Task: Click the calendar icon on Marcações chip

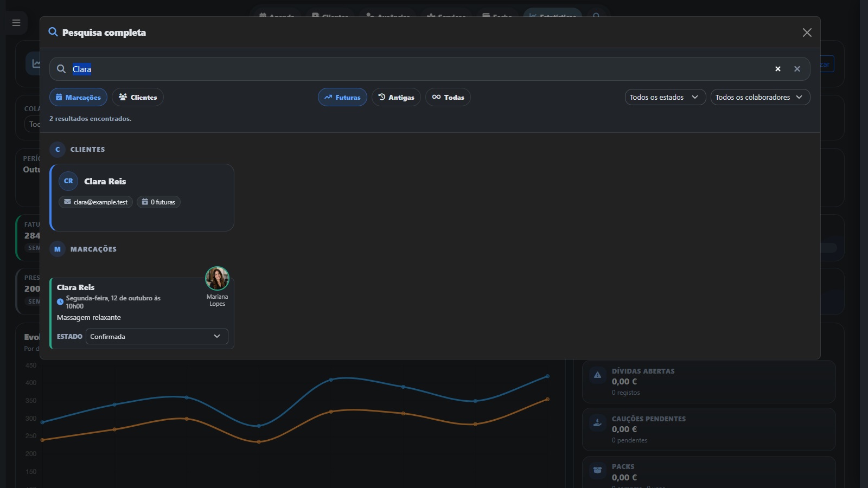Action: (x=59, y=97)
